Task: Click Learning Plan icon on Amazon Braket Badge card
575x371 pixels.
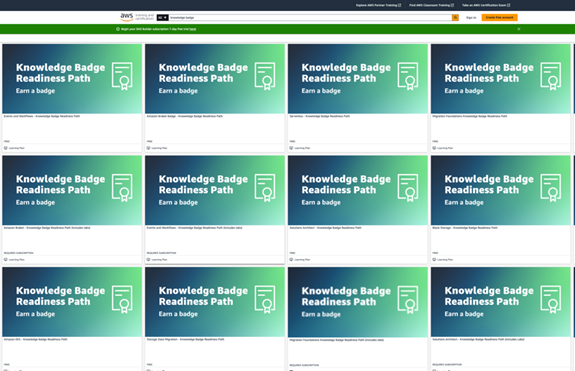Action: point(149,148)
